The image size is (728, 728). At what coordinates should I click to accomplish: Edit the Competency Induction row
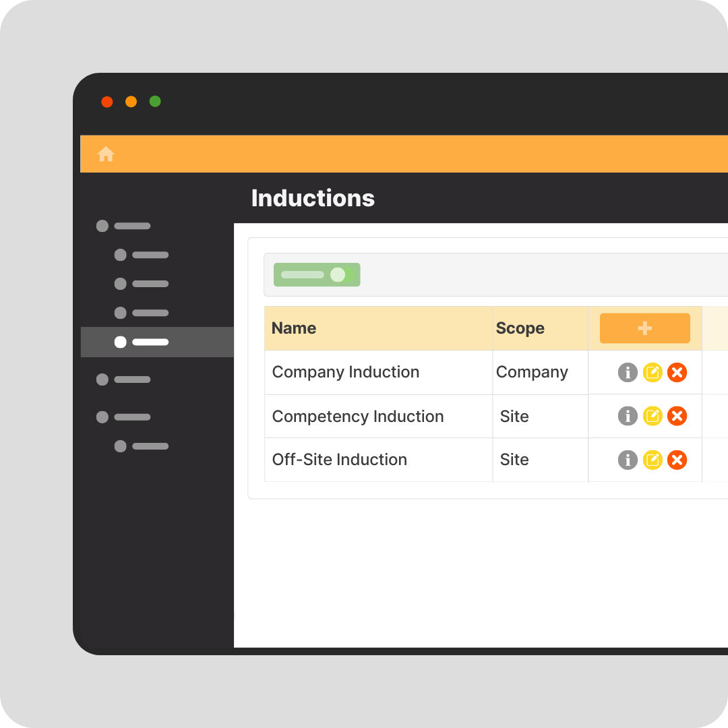click(653, 416)
